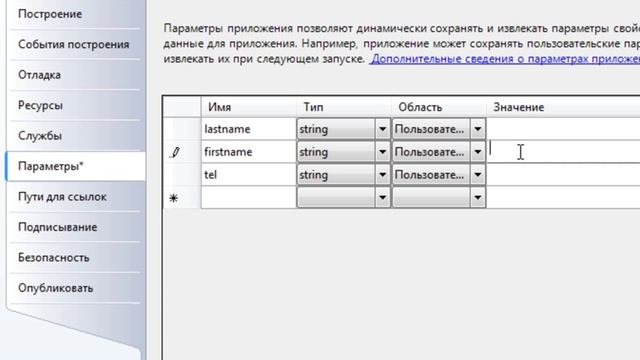
Task: Expand type dropdown in the new empty row
Action: tap(382, 198)
